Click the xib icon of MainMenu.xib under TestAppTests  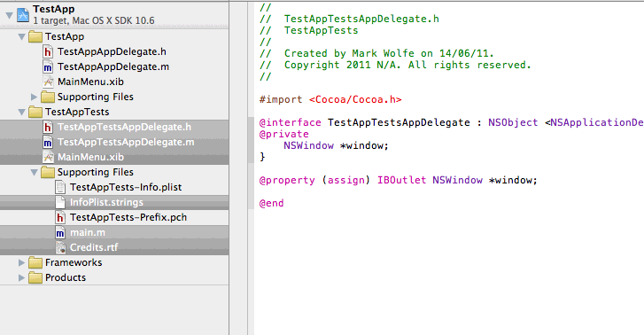(48, 157)
